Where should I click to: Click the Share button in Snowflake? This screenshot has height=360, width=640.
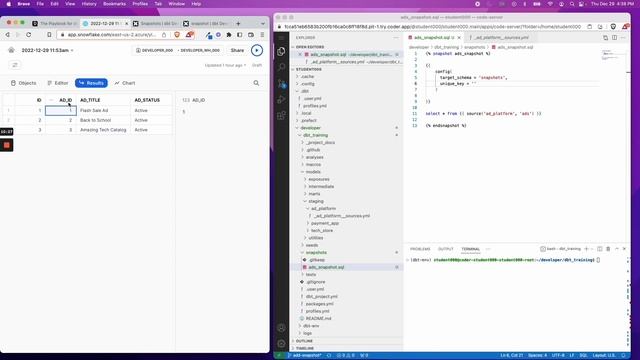237,50
